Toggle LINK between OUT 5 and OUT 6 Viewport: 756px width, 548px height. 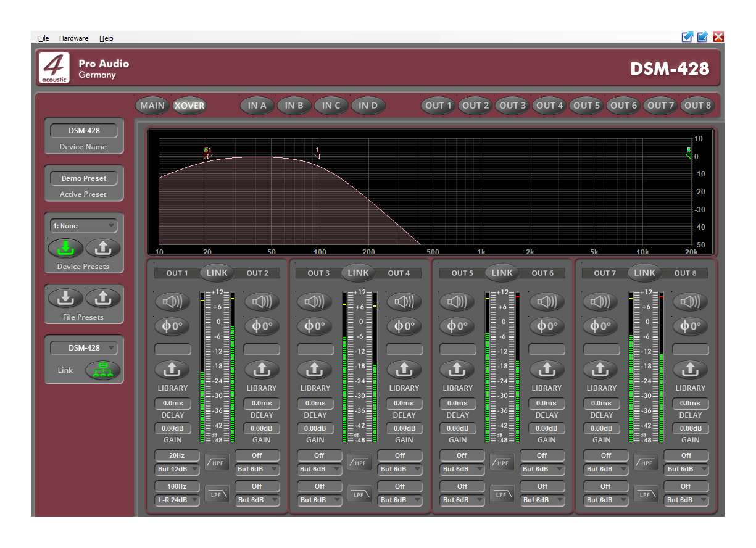pyautogui.click(x=502, y=272)
